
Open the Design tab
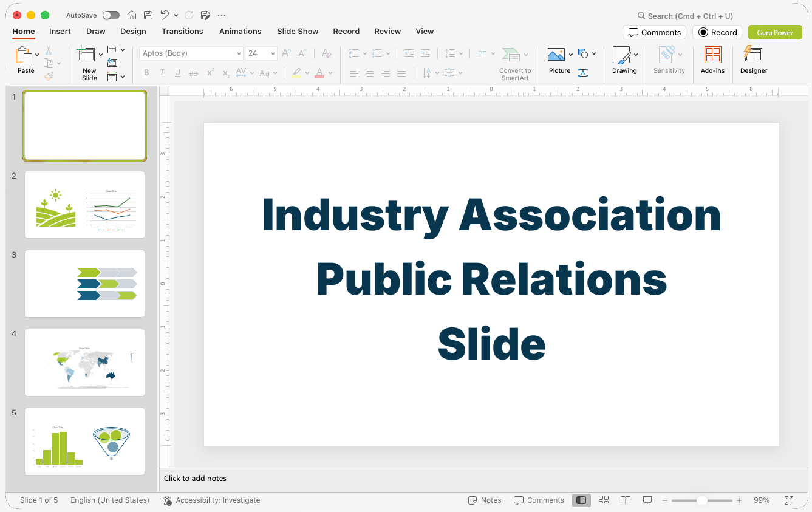coord(133,32)
